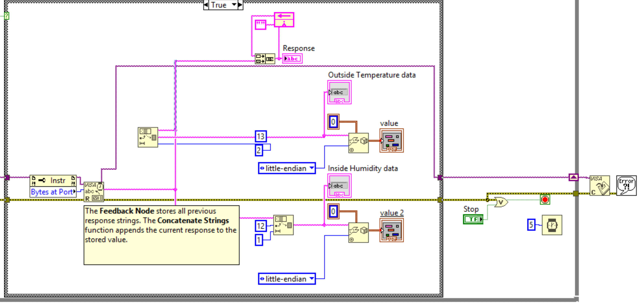The image size is (644, 306).
Task: Click the Feedback Node comment note
Action: point(161,235)
